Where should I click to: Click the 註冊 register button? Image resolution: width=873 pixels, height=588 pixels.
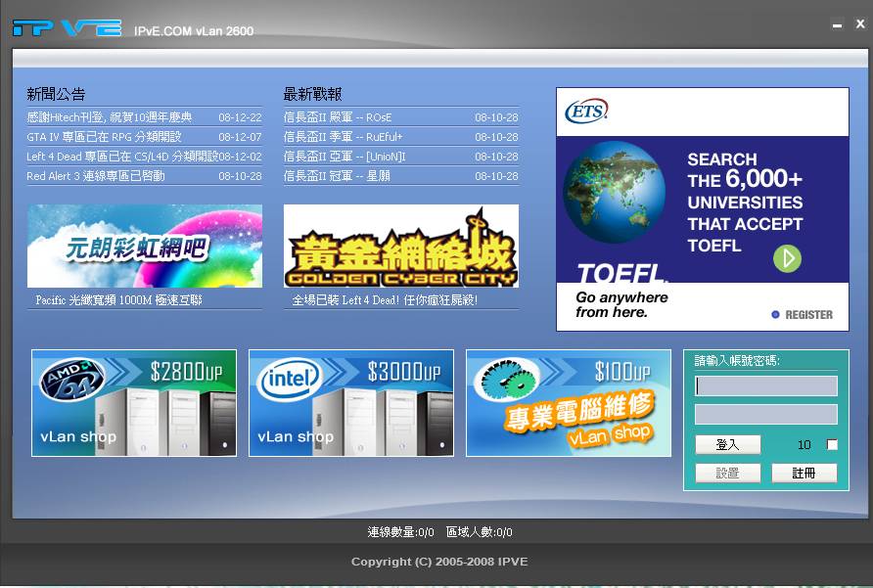804,474
